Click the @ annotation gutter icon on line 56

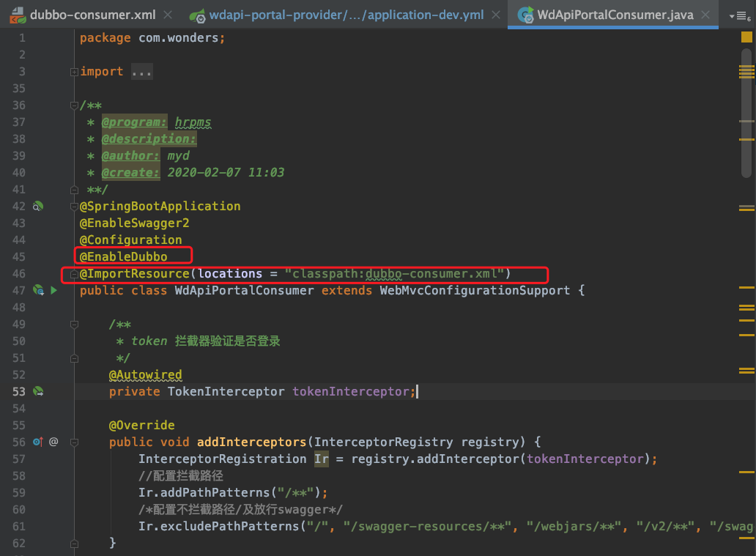53,442
